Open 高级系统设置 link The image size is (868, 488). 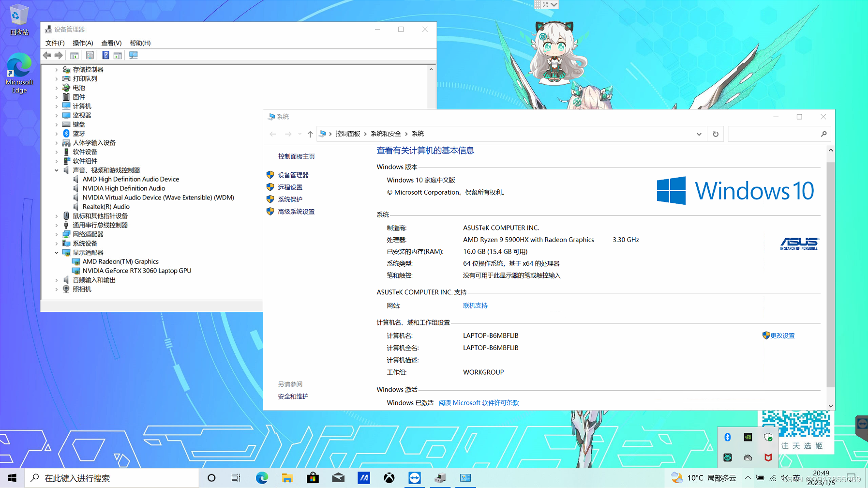pos(296,212)
